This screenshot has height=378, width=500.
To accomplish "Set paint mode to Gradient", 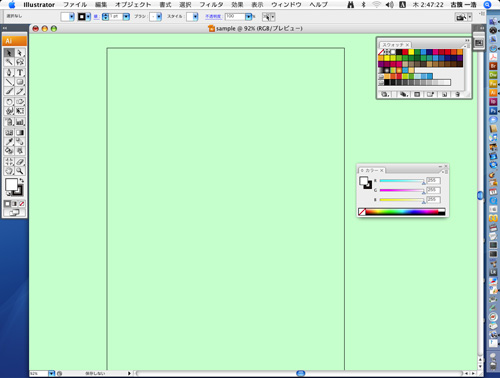I will (x=15, y=204).
